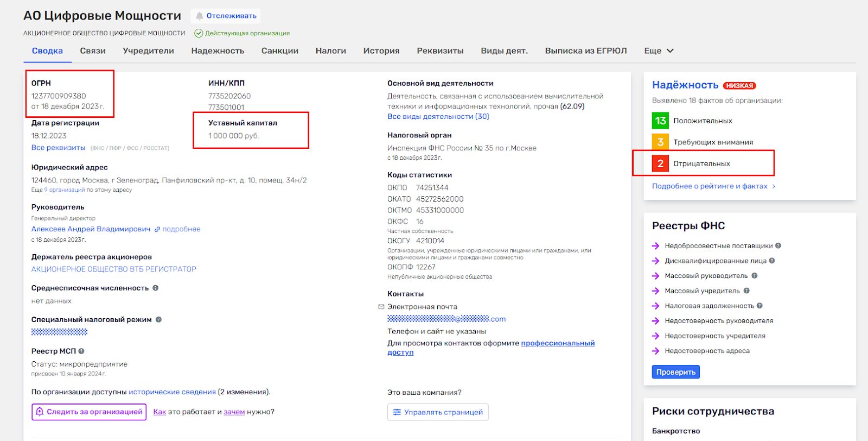The width and height of the screenshot is (868, 441).
Task: Click the legal address line
Action: pos(169,180)
